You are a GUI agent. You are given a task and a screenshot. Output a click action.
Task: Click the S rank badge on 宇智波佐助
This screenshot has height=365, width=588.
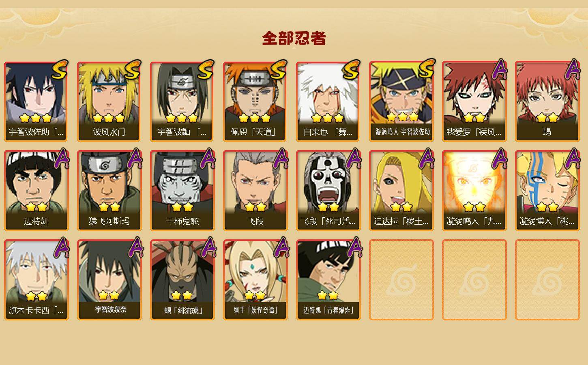click(60, 70)
